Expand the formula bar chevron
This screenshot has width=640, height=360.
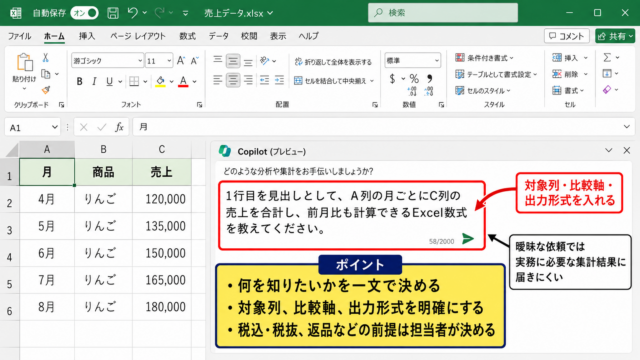[x=627, y=127]
